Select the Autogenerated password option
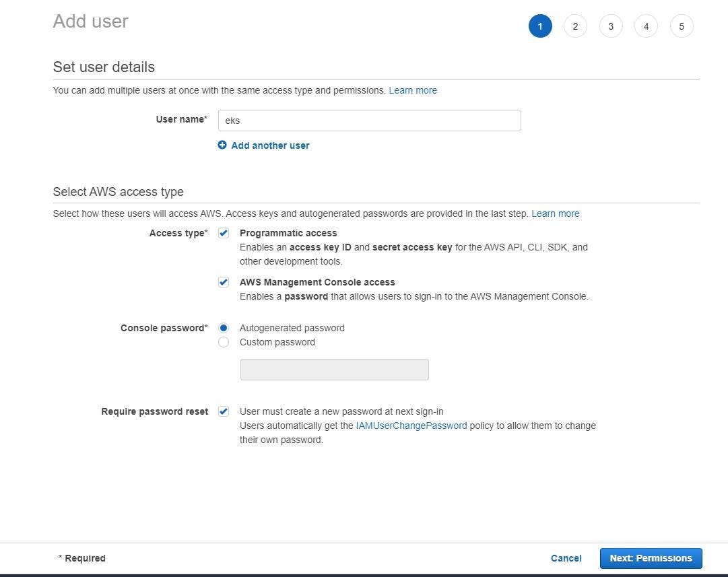 223,327
